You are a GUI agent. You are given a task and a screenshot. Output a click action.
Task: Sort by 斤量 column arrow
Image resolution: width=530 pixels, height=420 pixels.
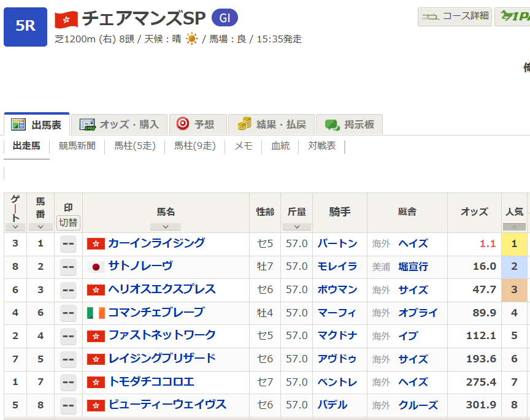click(297, 227)
